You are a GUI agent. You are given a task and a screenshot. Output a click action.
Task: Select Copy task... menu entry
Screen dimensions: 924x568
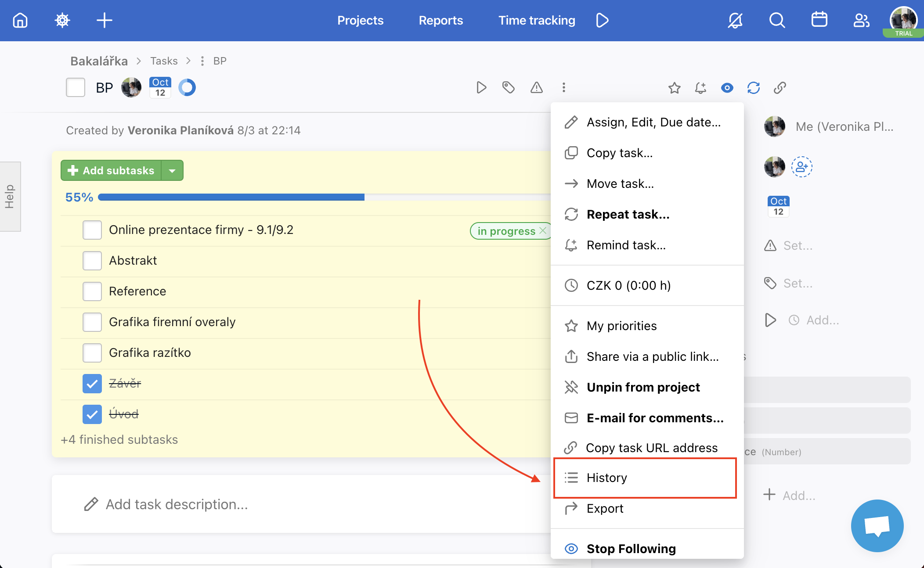click(647, 153)
